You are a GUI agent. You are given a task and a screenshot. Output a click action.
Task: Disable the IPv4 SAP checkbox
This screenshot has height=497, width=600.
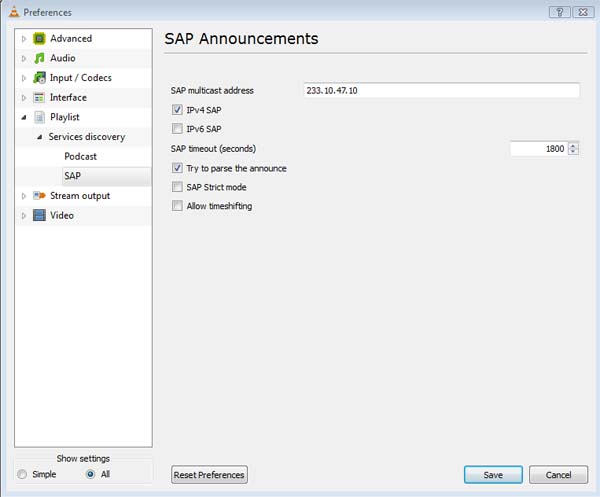click(x=177, y=110)
